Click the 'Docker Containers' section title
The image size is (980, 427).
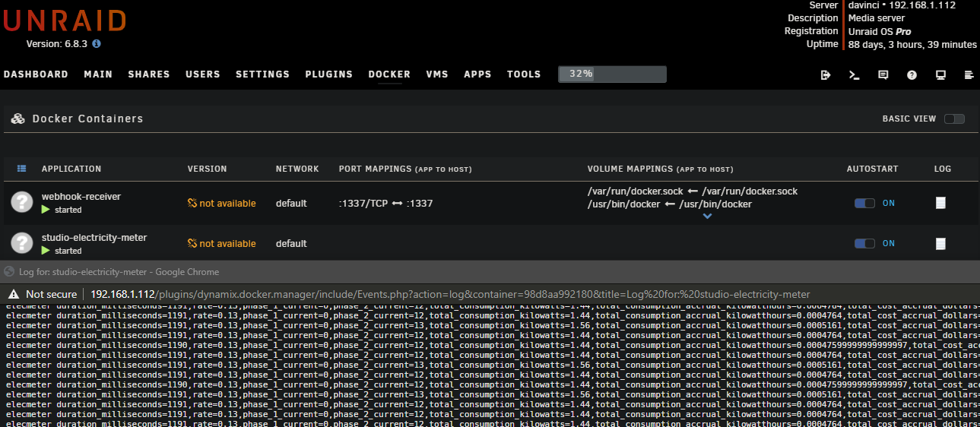[87, 119]
